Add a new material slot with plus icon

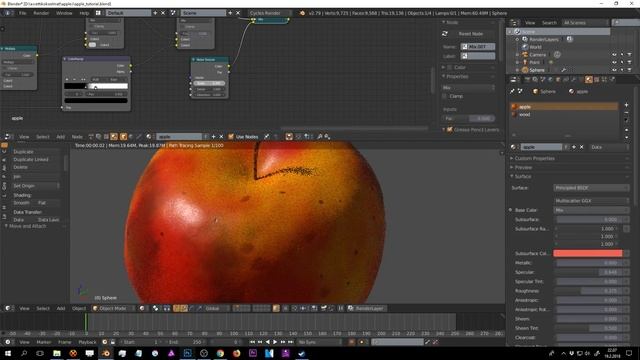(627, 105)
